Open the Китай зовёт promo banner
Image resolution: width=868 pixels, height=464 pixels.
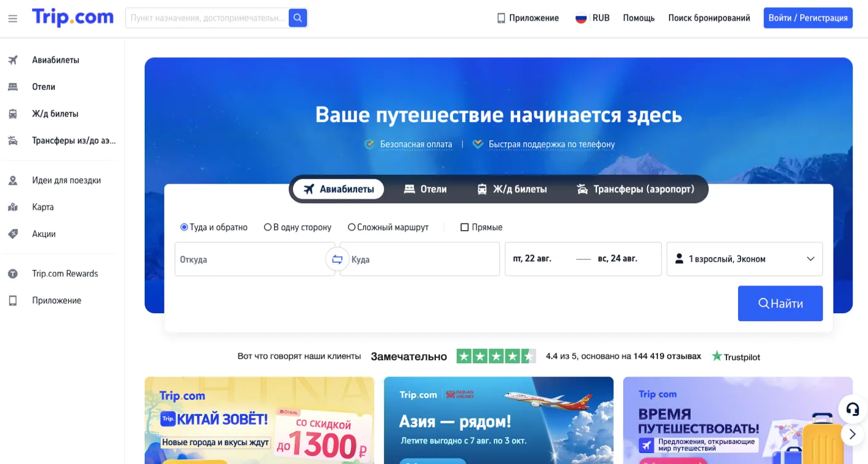(259, 420)
